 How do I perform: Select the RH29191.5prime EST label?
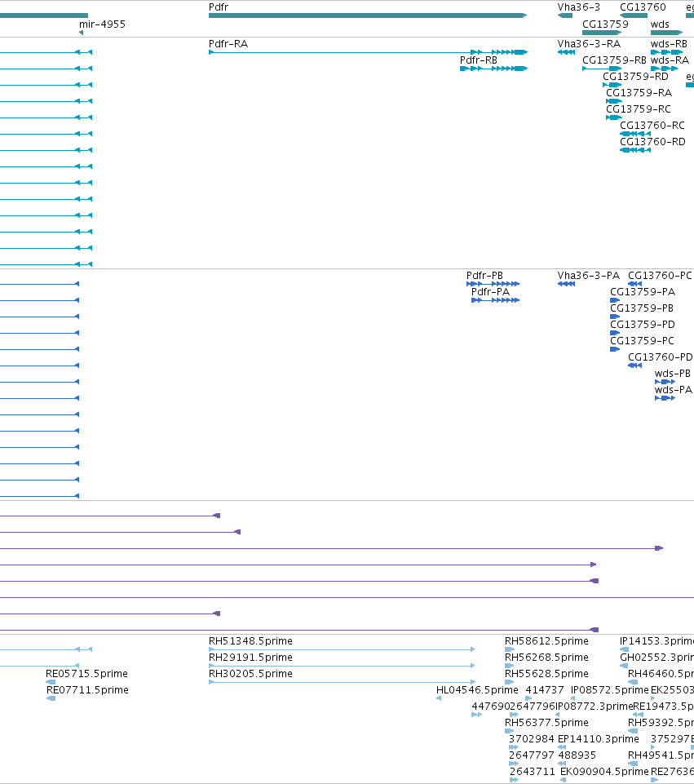point(250,658)
